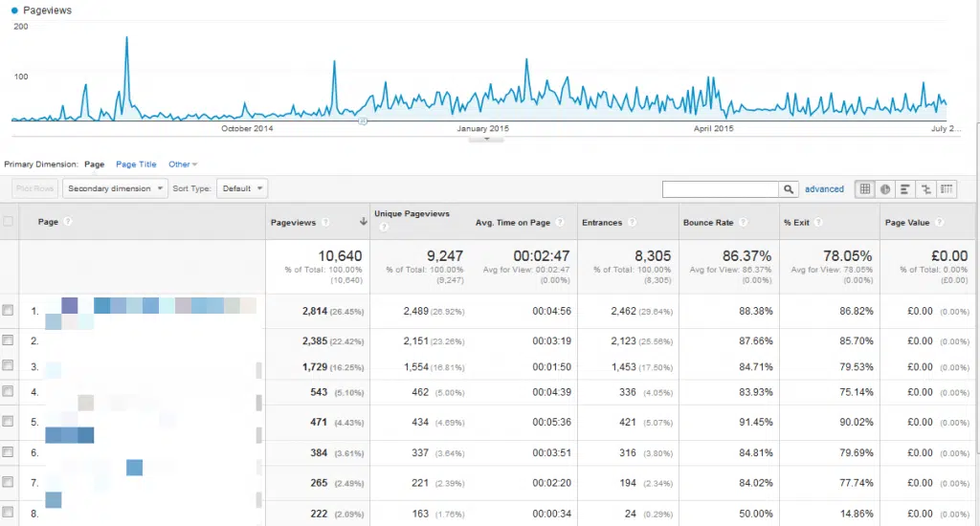The image size is (980, 526).
Task: Switch to the pivot table view icon
Action: [x=947, y=189]
